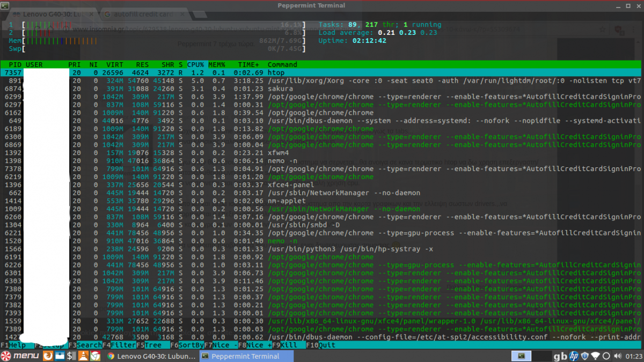
Task: Select the green NetworkManager thread PID 1009
Action: point(322,209)
